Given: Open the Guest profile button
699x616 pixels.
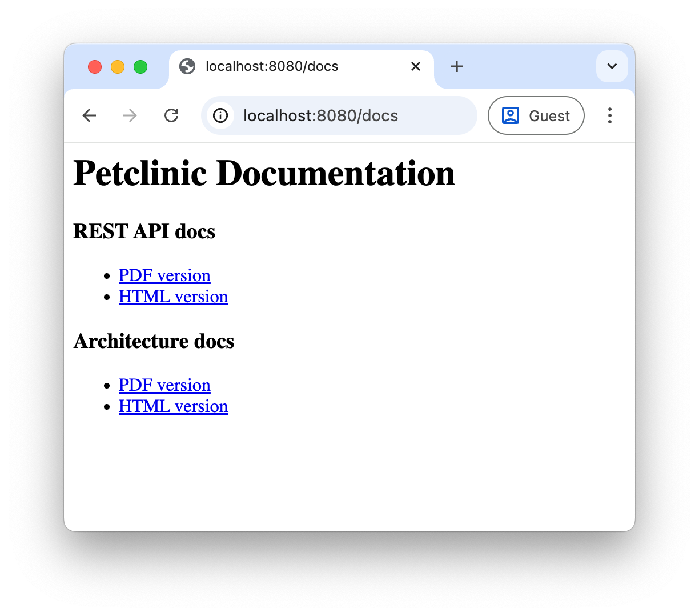Looking at the screenshot, I should (x=536, y=115).
